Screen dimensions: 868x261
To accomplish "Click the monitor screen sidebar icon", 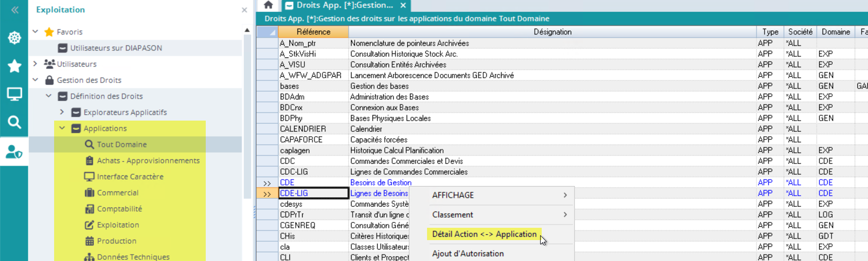I will (x=14, y=94).
